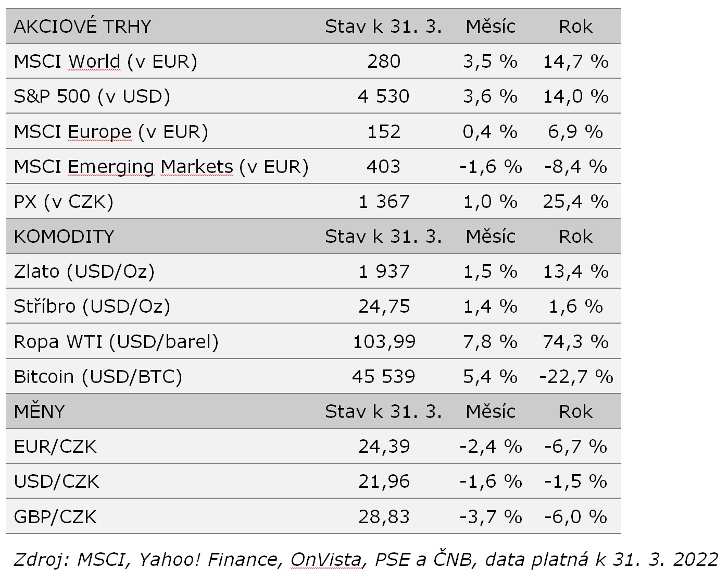Select the Zlato (USD/Oz) label
Image resolution: width=728 pixels, height=580 pixels.
pos(84,272)
